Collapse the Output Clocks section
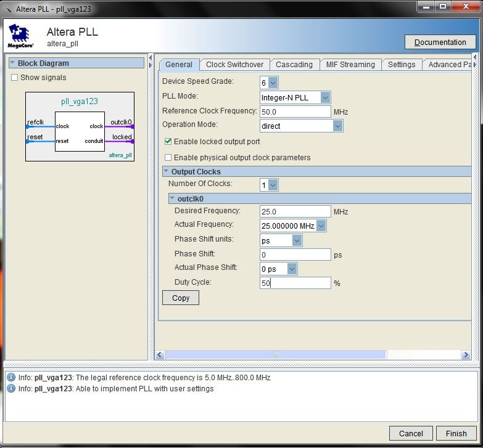 pos(166,171)
